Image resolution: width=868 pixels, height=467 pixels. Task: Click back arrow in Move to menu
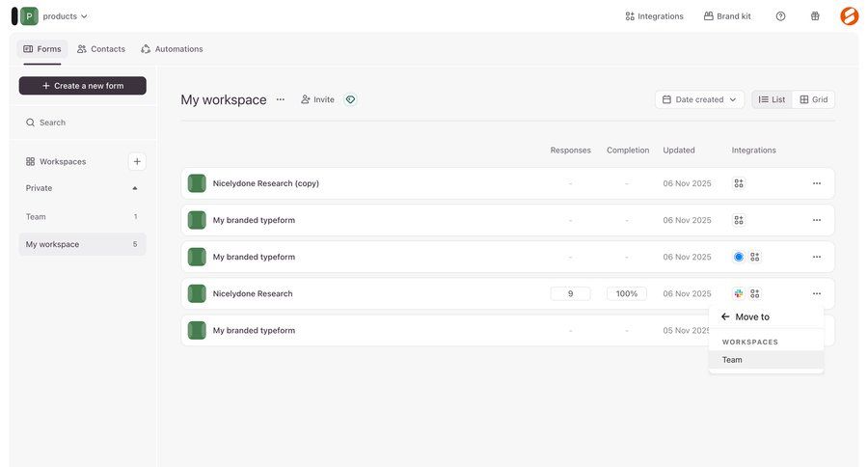[725, 316]
